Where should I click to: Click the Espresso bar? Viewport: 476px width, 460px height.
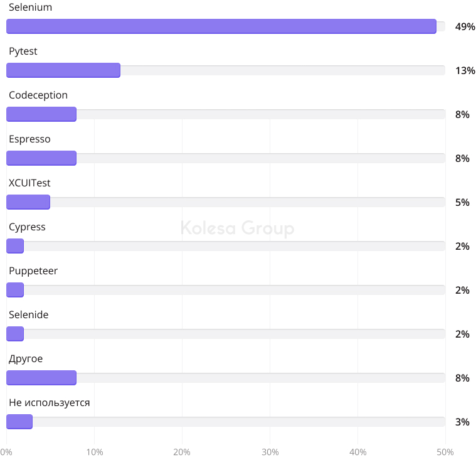(x=41, y=158)
